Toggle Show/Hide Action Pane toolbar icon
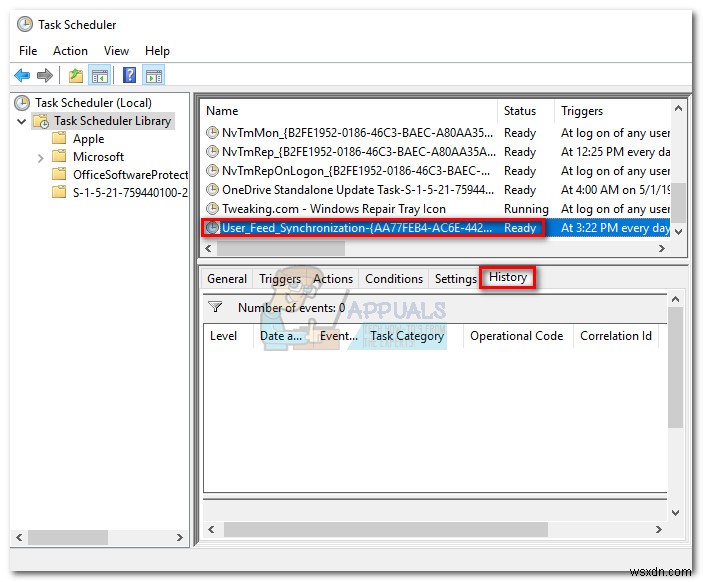The width and height of the screenshot is (703, 582). point(154,75)
